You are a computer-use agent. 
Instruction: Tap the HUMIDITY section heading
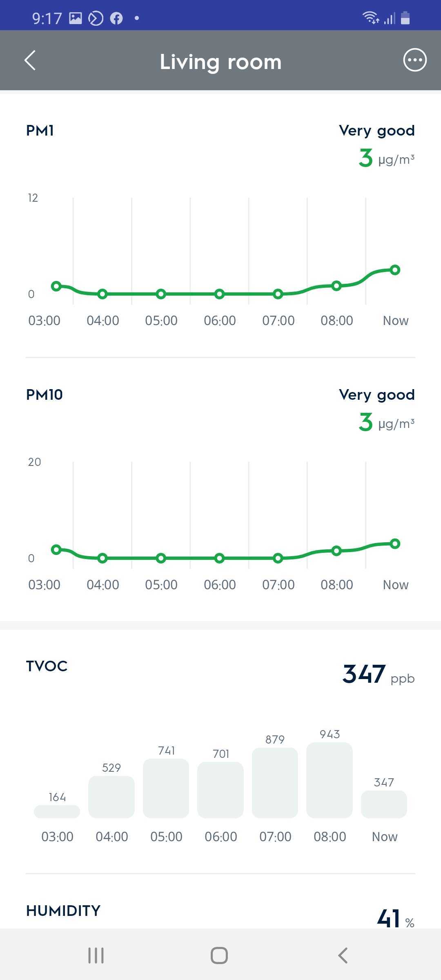[63, 911]
